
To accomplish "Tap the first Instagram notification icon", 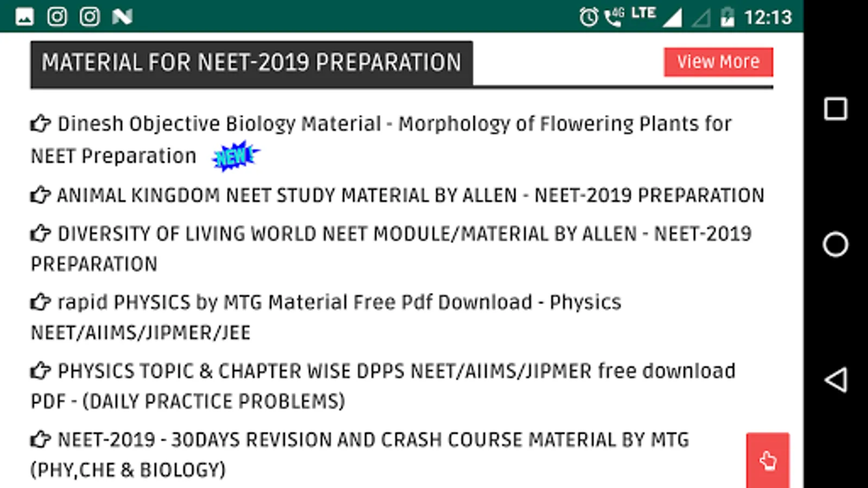I will (57, 17).
